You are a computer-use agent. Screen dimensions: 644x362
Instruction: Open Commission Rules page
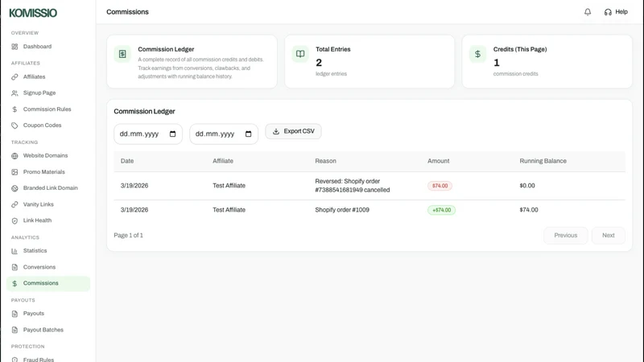47,109
